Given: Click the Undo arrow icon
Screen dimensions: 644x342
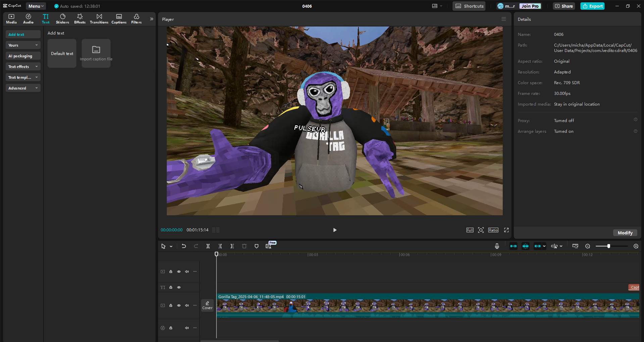Looking at the screenshot, I should (184, 246).
